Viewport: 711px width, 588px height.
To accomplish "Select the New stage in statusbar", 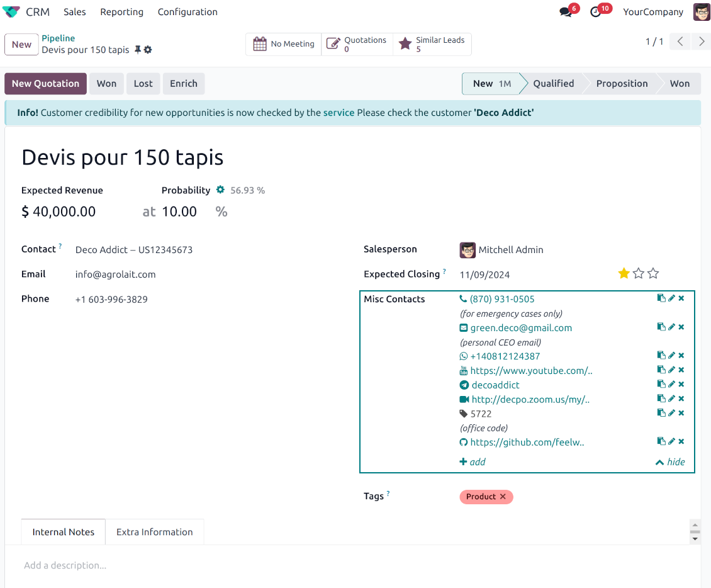I will pos(492,84).
